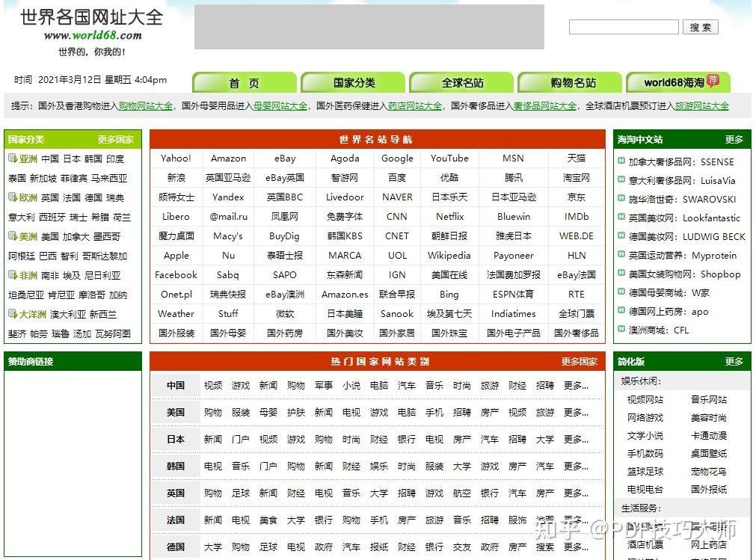Open the Yahoo! site link
756x560 pixels.
[x=176, y=158]
